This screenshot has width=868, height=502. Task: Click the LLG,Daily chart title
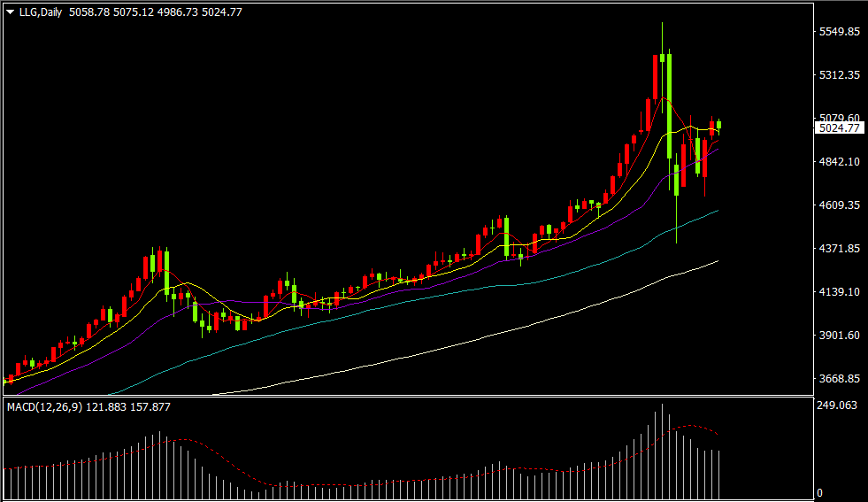41,12
